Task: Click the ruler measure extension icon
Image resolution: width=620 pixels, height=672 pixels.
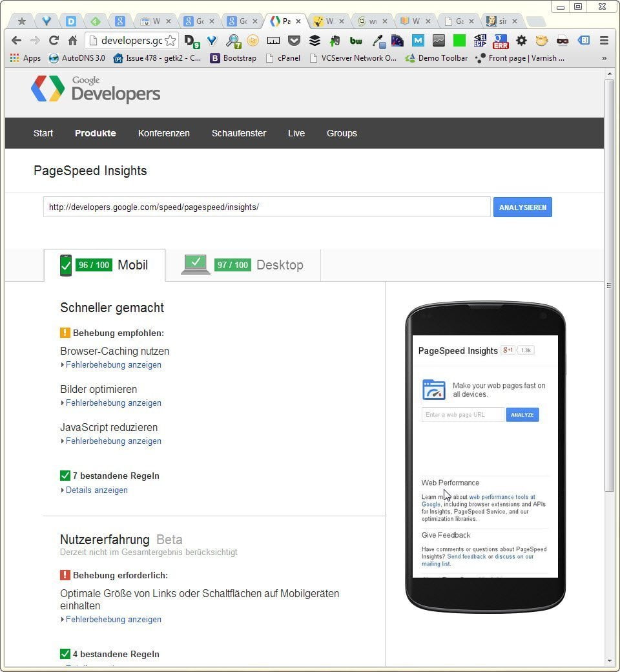Action: click(273, 41)
